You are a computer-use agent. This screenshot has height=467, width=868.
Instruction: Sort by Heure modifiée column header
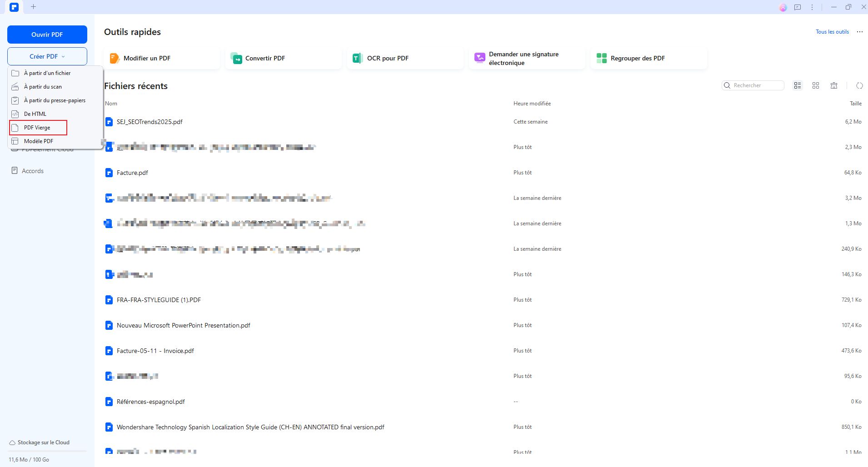click(x=532, y=104)
